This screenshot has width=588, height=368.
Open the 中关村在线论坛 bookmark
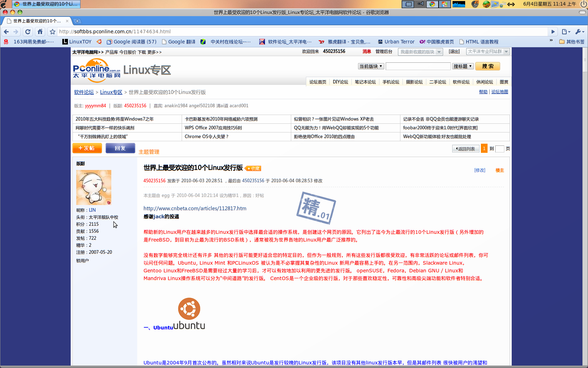[x=226, y=42]
